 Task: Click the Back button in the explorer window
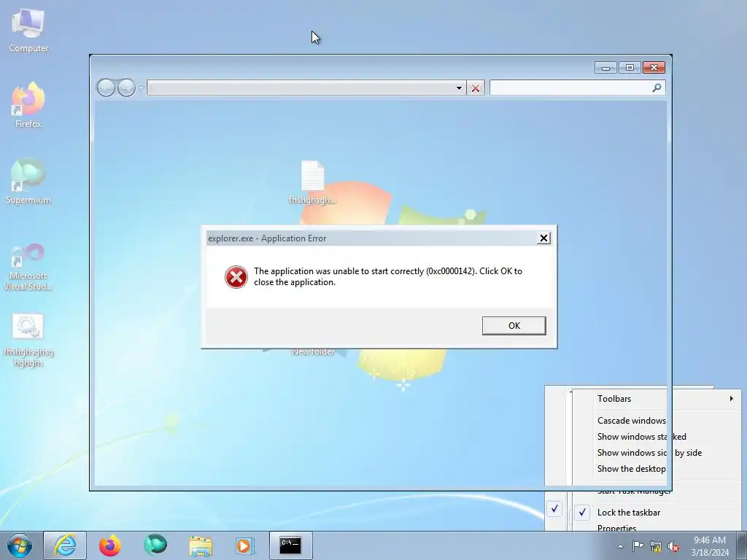click(x=106, y=87)
